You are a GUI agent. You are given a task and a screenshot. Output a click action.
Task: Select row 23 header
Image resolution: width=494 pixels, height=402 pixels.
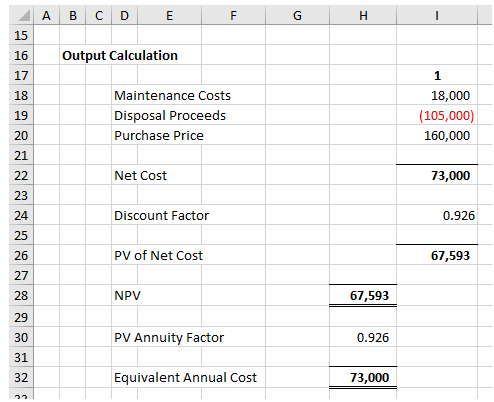pos(21,195)
